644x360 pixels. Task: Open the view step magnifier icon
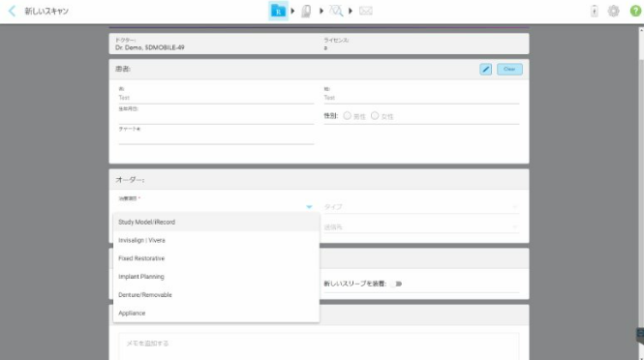[x=335, y=11]
